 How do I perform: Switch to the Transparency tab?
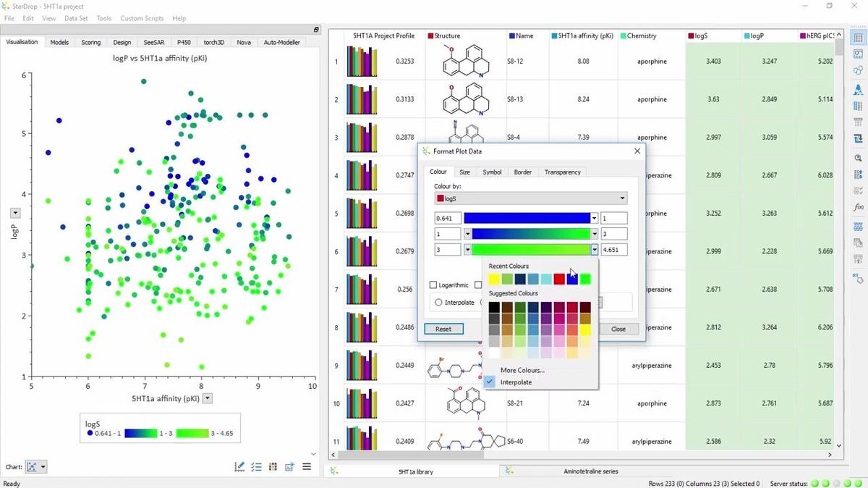pyautogui.click(x=562, y=172)
